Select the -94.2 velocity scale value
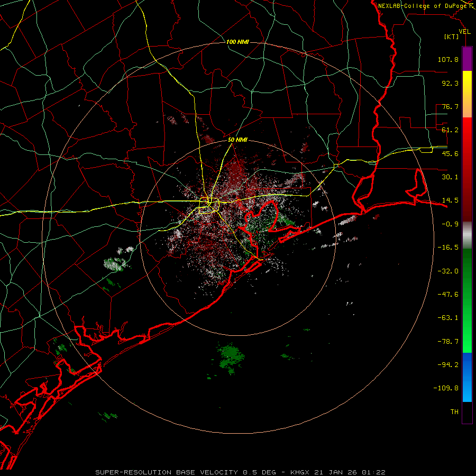Image resolution: width=476 pixels, height=476 pixels. [448, 365]
